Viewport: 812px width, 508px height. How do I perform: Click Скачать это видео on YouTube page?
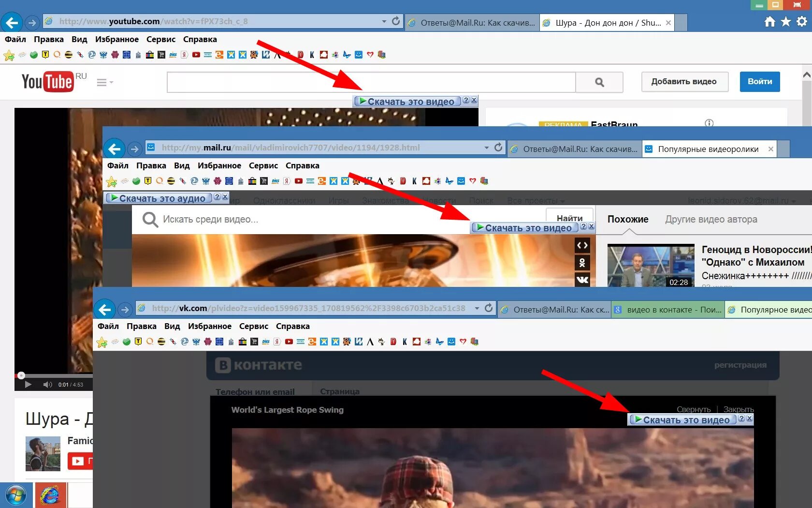407,101
